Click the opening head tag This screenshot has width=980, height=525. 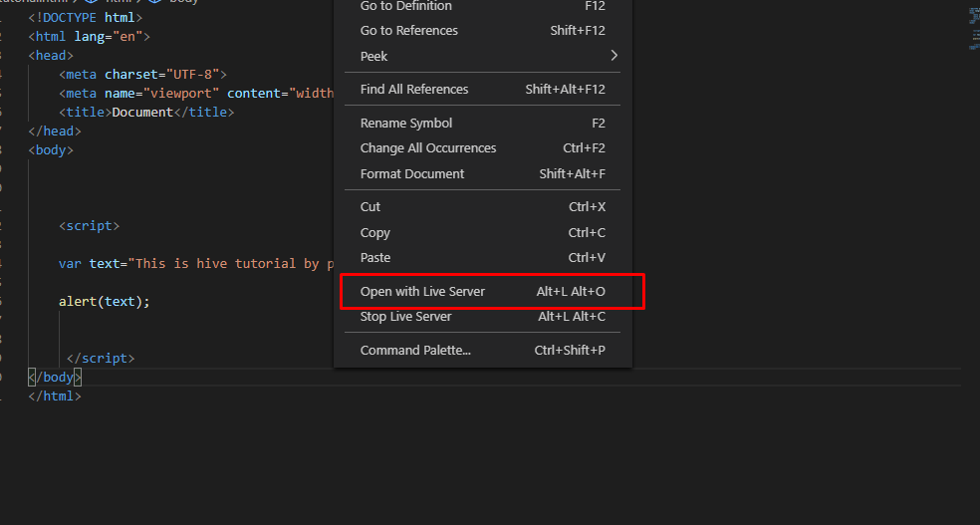coord(51,55)
